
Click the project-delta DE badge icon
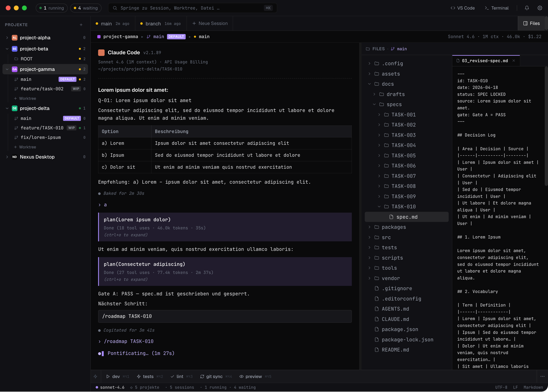tap(15, 108)
